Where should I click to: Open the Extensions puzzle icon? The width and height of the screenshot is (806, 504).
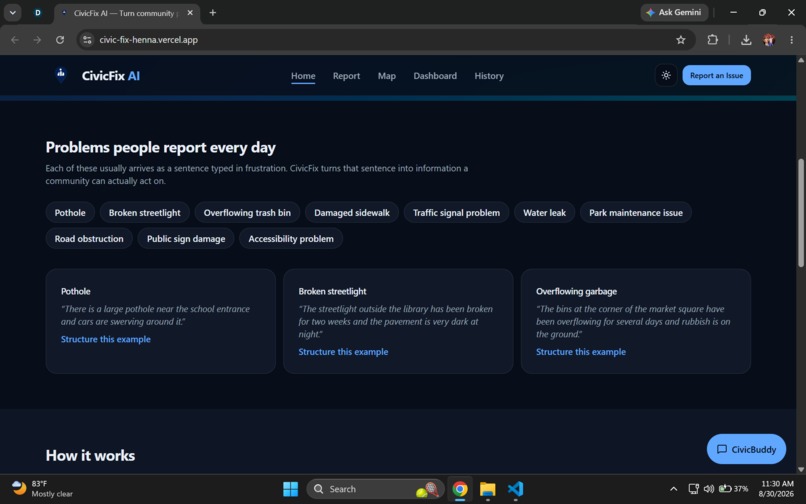(x=712, y=40)
